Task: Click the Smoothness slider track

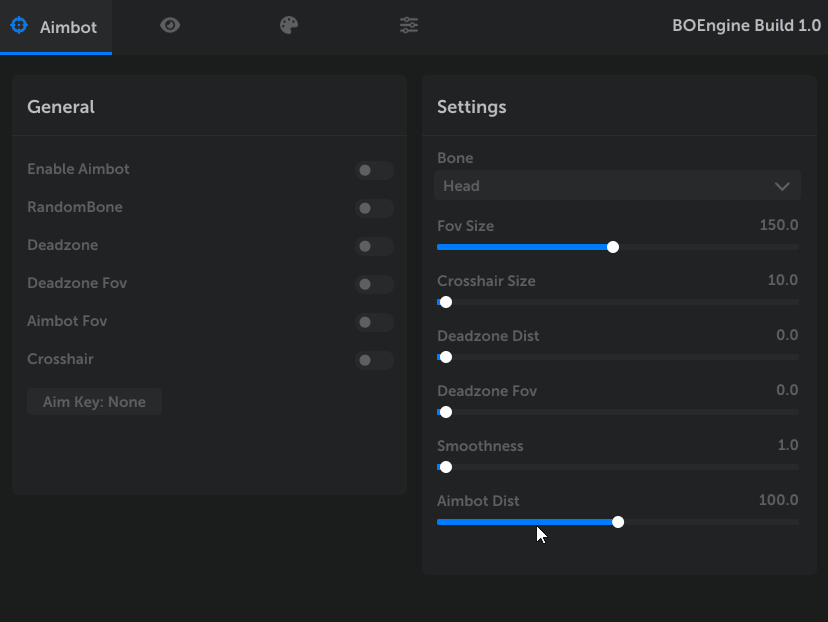Action: (620, 467)
